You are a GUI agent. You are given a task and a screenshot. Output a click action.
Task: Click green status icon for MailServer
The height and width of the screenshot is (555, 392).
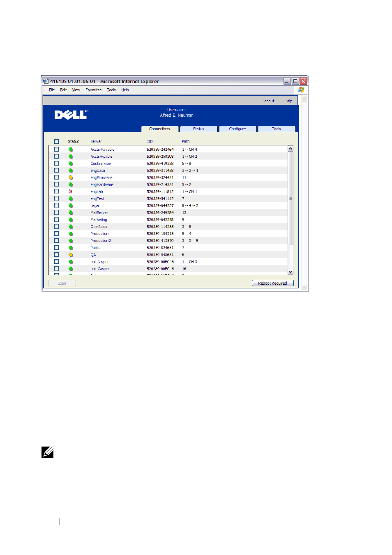tap(71, 213)
